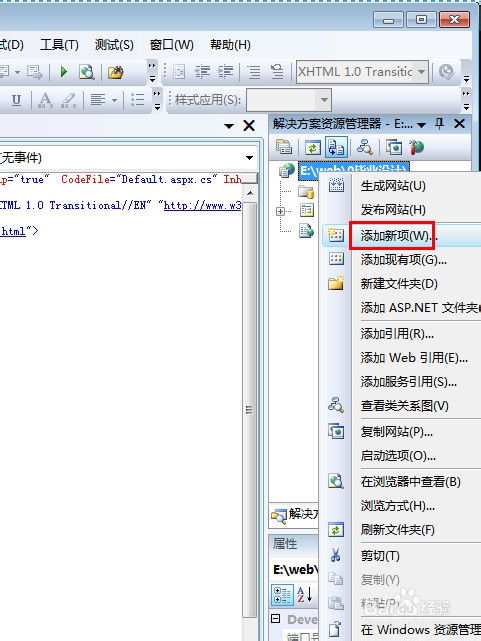Pin the Solution Explorer panel
The width and height of the screenshot is (481, 641).
pyautogui.click(x=440, y=123)
